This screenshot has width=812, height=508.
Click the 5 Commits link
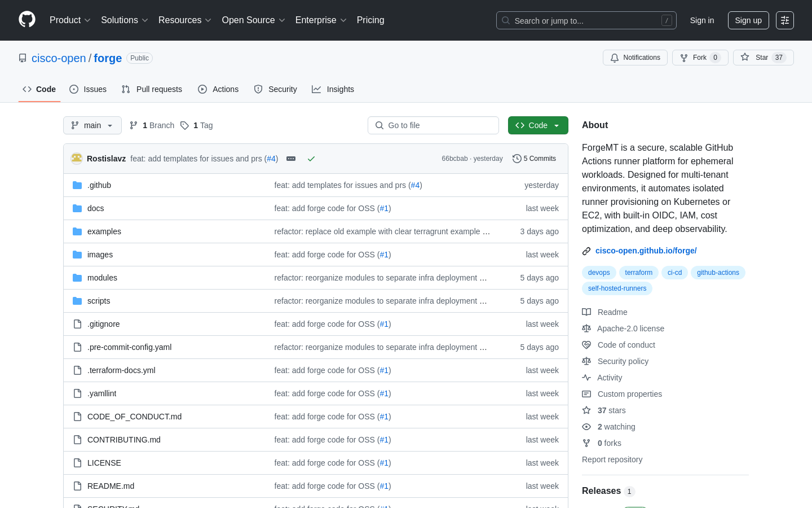[534, 159]
